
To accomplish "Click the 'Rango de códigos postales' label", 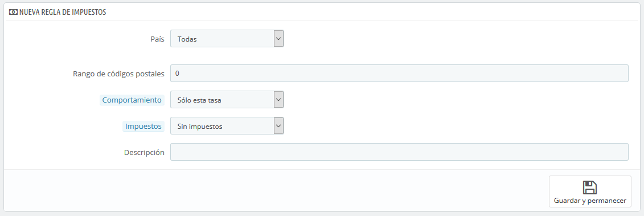I will click(118, 74).
